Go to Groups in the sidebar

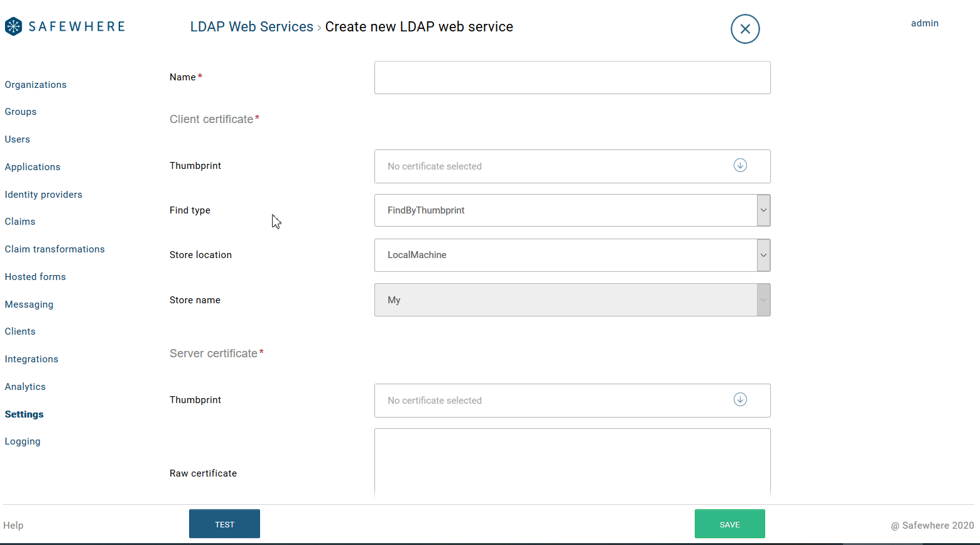(x=21, y=112)
